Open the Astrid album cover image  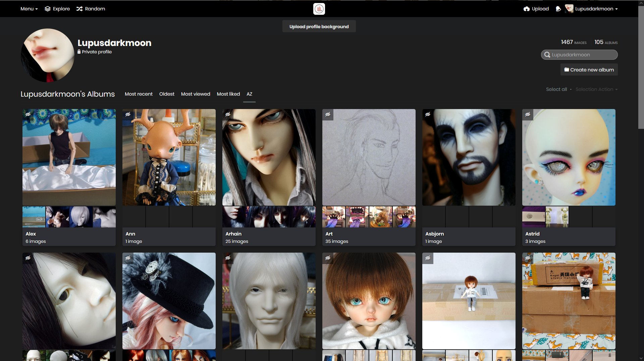569,157
